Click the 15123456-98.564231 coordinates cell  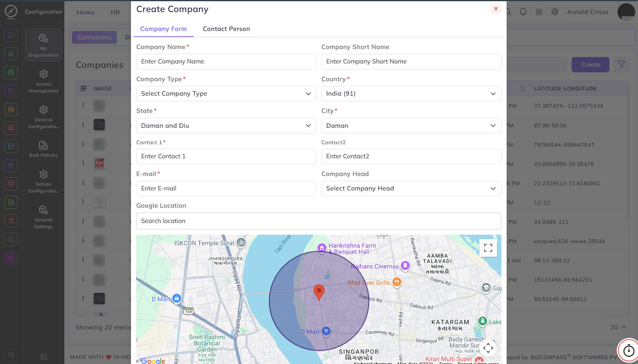(563, 280)
